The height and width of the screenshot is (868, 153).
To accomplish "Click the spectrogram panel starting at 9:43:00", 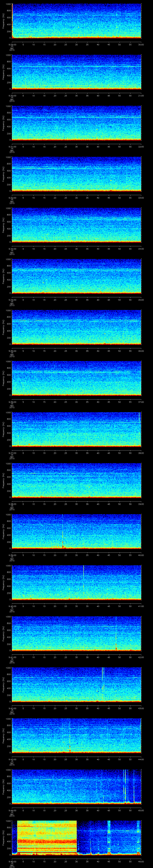I will click(x=76, y=736).
